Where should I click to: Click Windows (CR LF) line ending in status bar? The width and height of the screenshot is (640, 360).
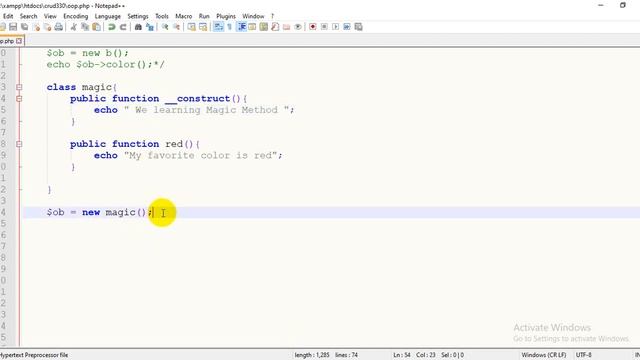pyautogui.click(x=544, y=355)
